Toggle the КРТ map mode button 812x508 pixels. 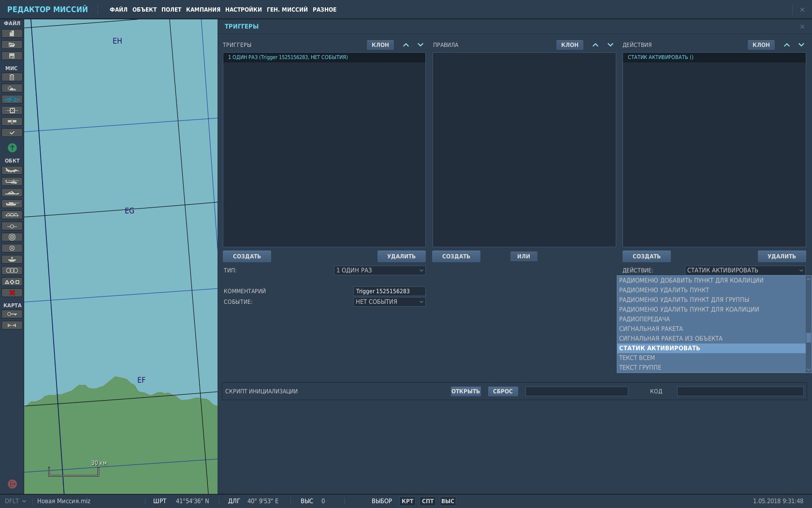coord(407,501)
